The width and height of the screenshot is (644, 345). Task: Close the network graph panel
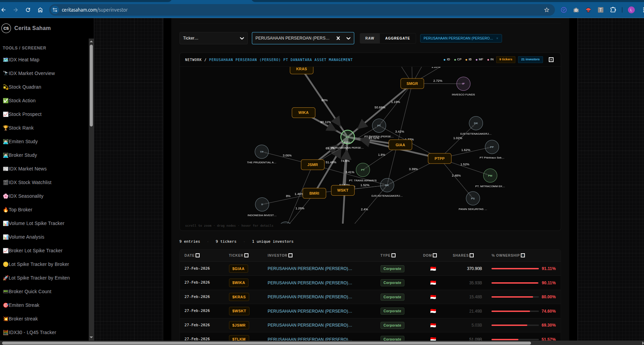(551, 60)
